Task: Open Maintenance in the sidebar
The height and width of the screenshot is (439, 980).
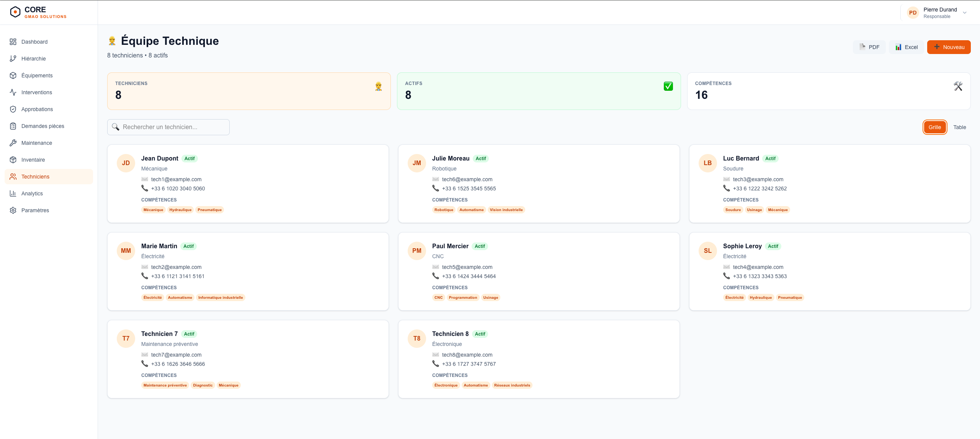Action: pos(49,143)
